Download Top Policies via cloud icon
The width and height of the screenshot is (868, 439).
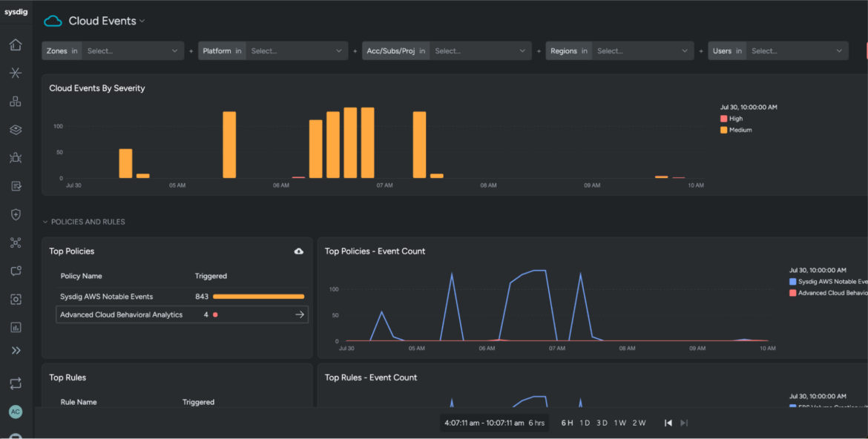pyautogui.click(x=298, y=251)
